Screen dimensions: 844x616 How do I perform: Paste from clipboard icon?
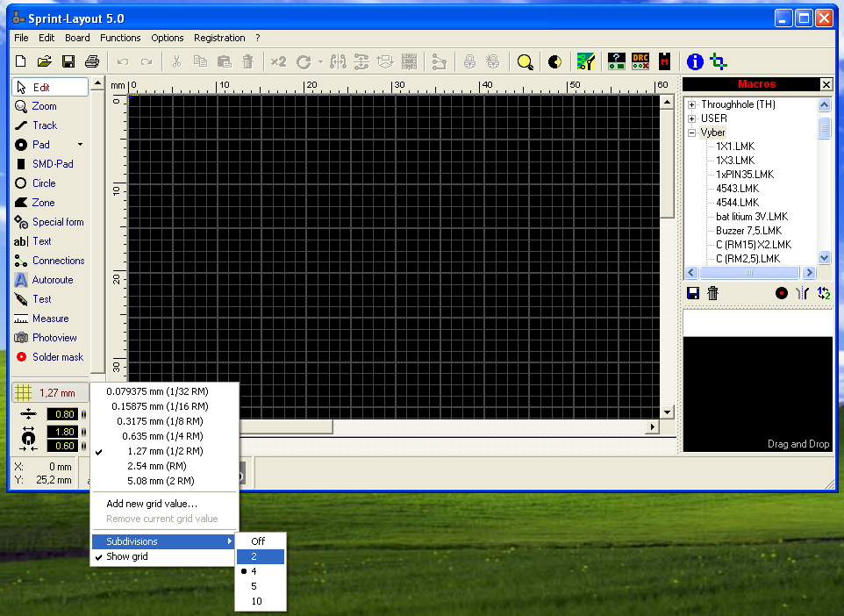tap(224, 62)
